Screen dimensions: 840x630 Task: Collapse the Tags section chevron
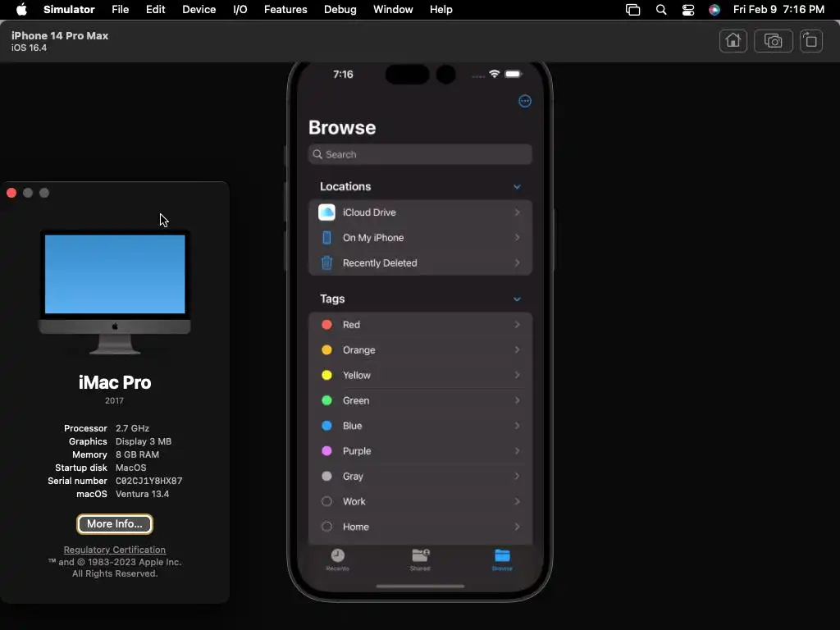[x=517, y=299]
